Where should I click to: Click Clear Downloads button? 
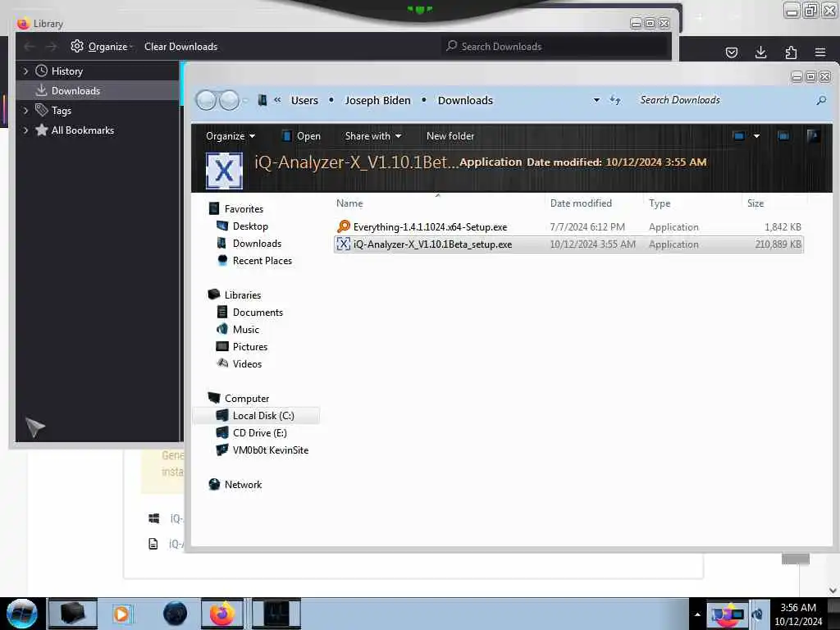(180, 47)
